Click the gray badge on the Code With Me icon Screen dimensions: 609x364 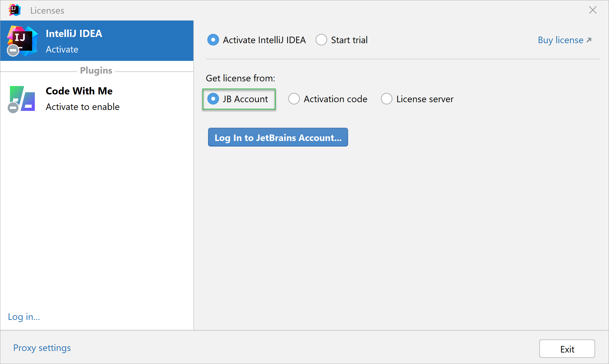point(13,108)
